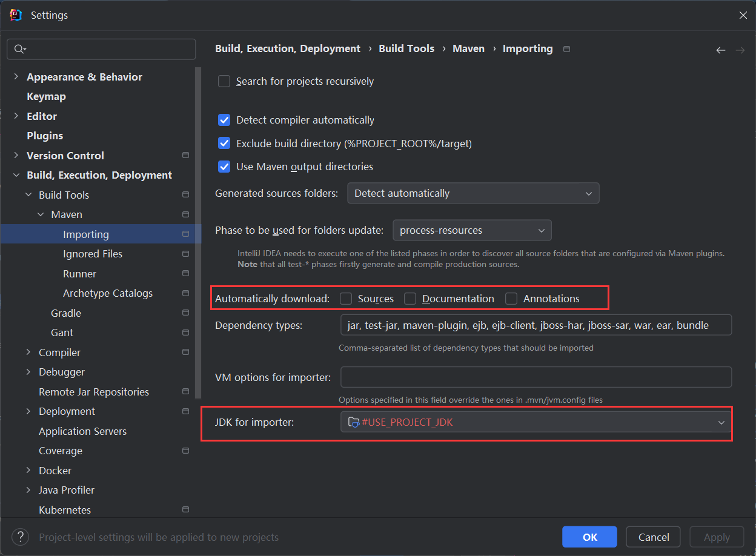Select Keymap in settings tree
The height and width of the screenshot is (556, 756).
point(46,96)
